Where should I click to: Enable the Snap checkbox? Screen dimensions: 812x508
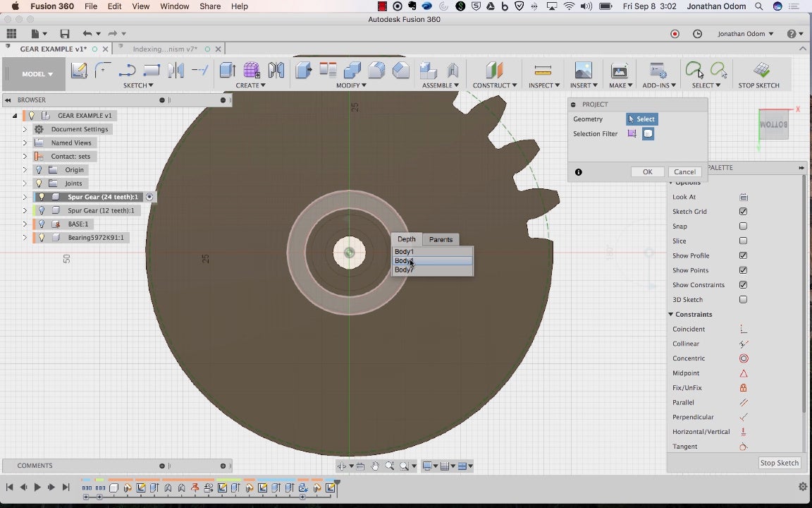coord(743,226)
